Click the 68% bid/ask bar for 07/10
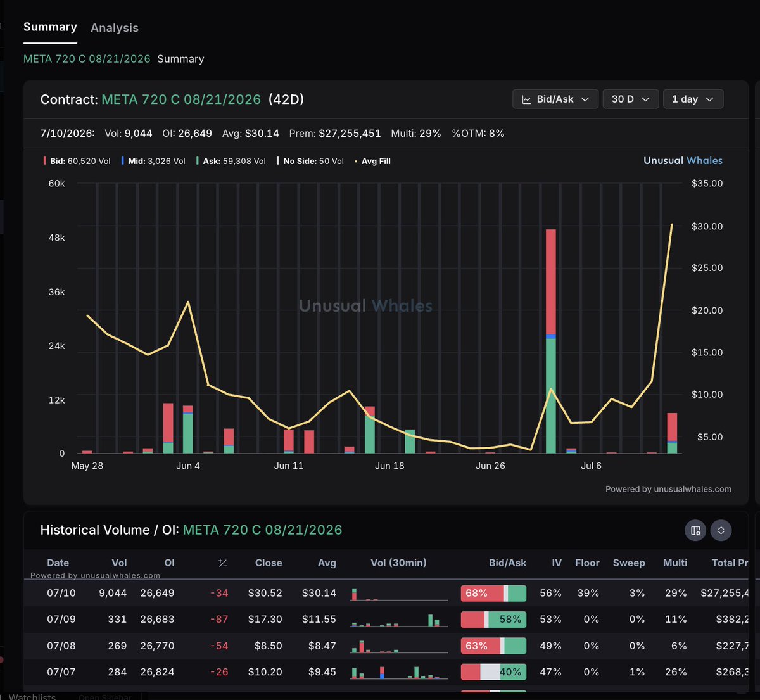760x700 pixels. [x=493, y=594]
